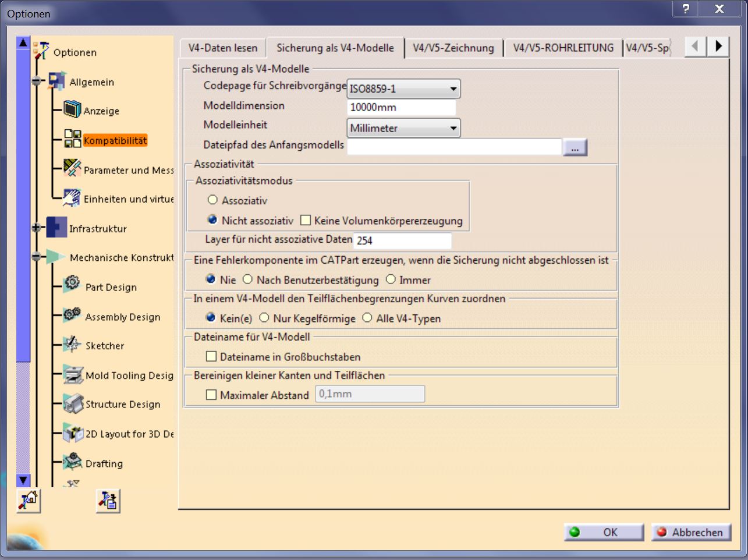Expand the Infrastruktur tree node

click(x=36, y=228)
